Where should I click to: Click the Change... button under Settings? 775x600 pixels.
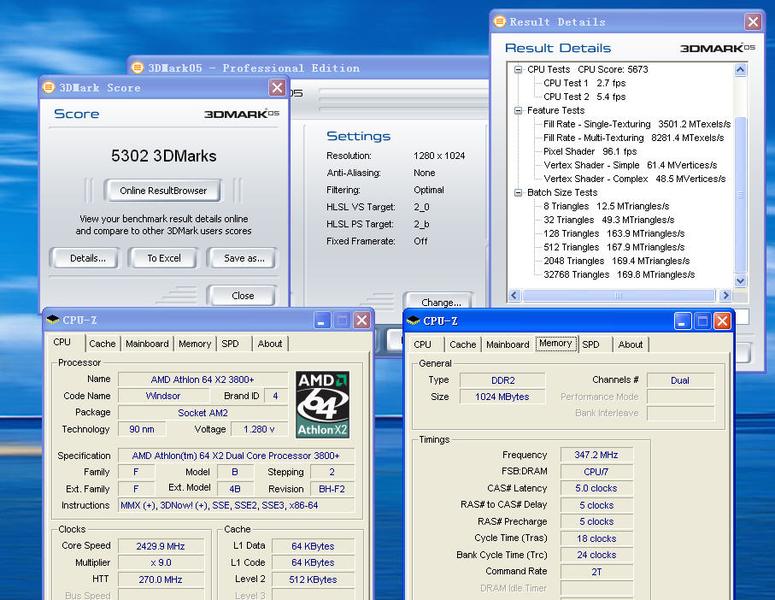click(440, 301)
